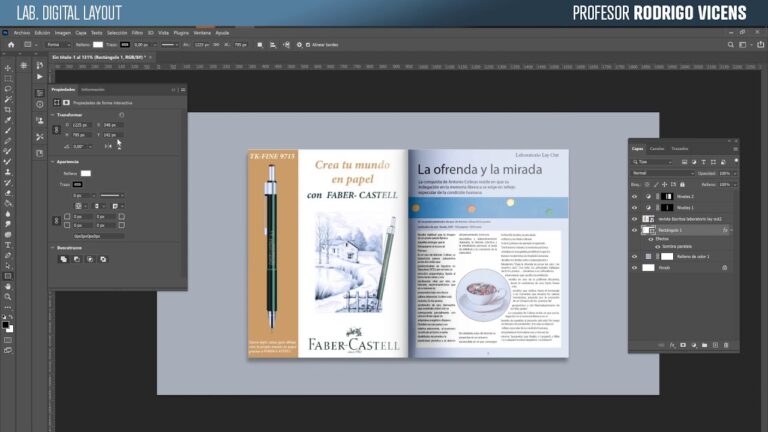Create new adjustment layer icon in Layers panel
Viewport: 768px width, 432px height.
pos(694,345)
